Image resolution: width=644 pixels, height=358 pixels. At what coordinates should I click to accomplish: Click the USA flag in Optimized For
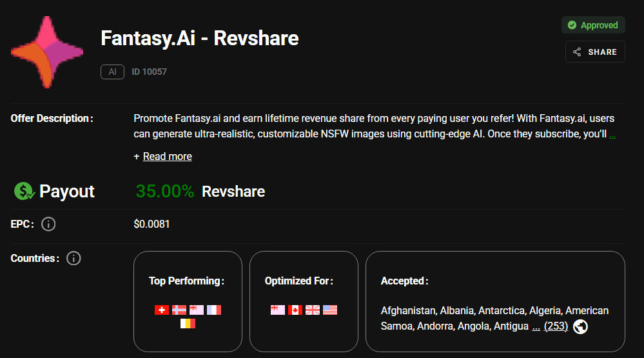[330, 310]
